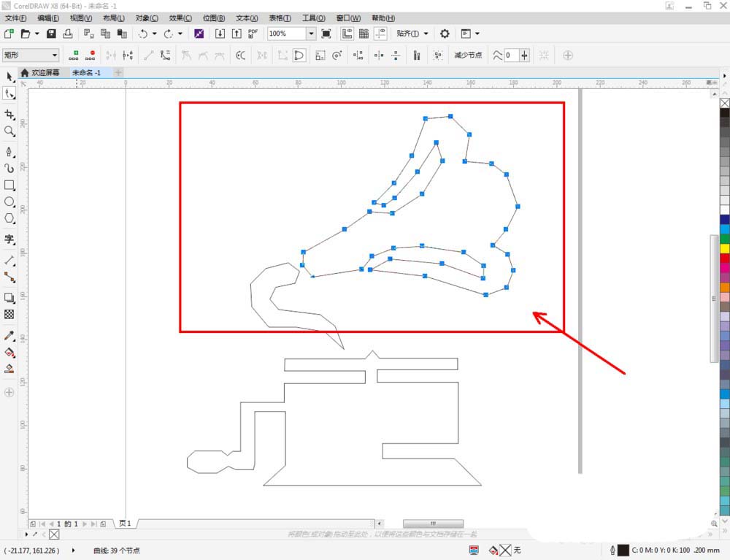Click the Import icon
Image resolution: width=730 pixels, height=560 pixels.
click(x=220, y=34)
